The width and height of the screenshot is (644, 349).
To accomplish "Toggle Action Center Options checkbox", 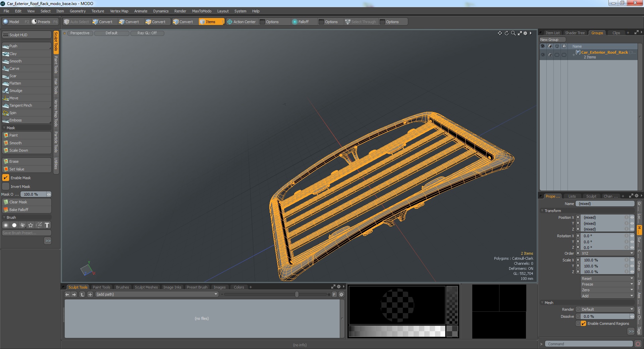I will pyautogui.click(x=263, y=22).
